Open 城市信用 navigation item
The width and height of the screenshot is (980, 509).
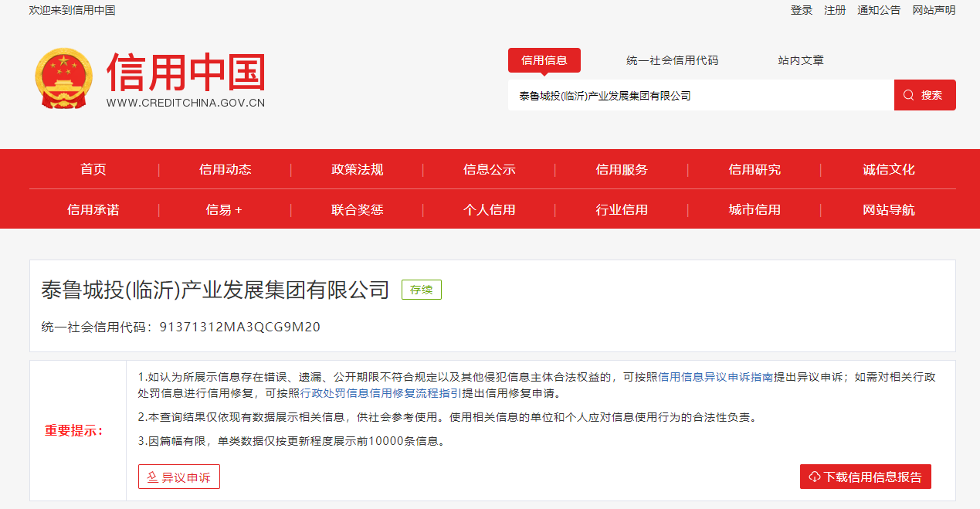pos(754,209)
